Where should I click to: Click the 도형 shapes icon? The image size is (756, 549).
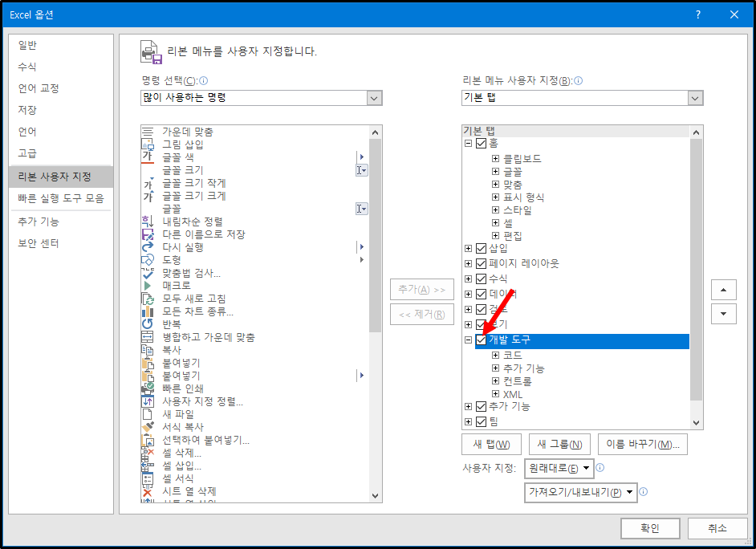pyautogui.click(x=148, y=260)
